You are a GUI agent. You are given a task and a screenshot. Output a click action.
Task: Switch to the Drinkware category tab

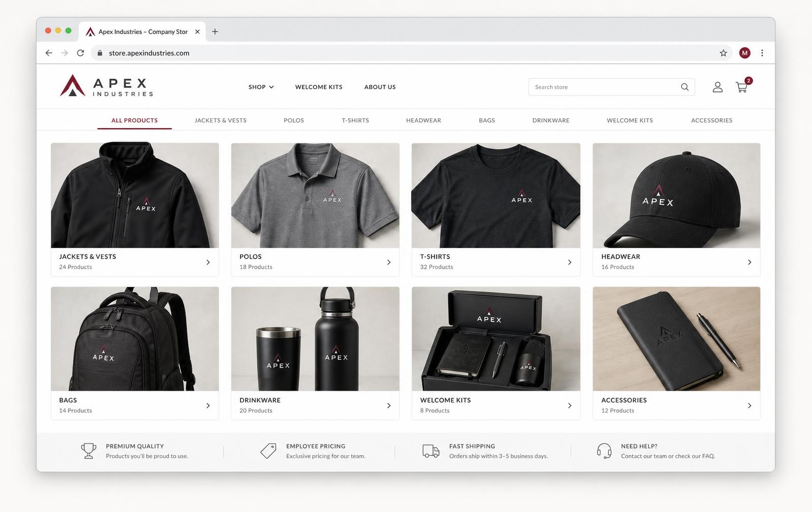pyautogui.click(x=551, y=120)
